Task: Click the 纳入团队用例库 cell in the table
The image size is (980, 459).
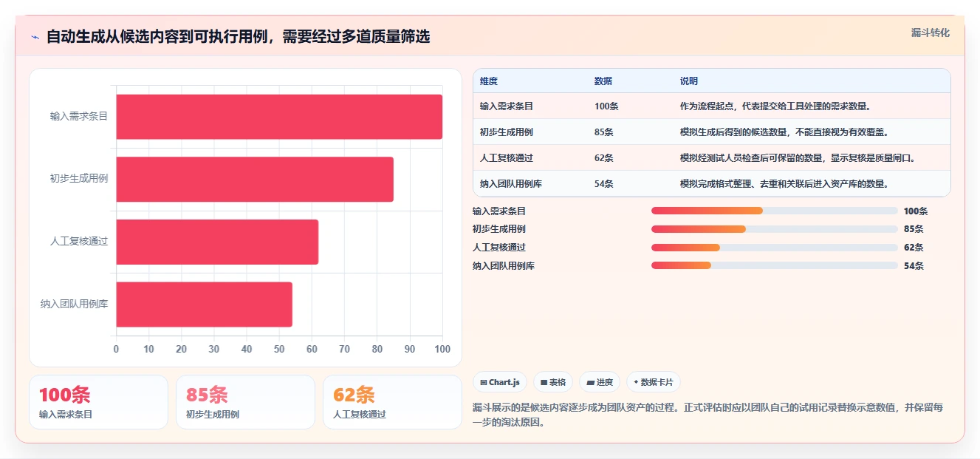Action: coord(511,184)
